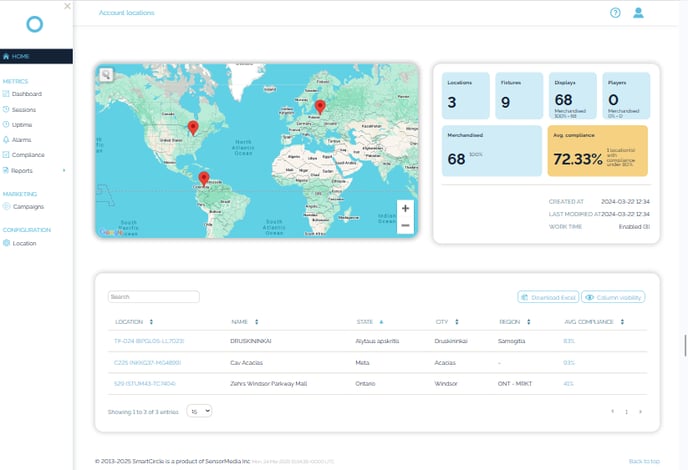
Task: Open the Compliance menu item
Action: pos(28,155)
